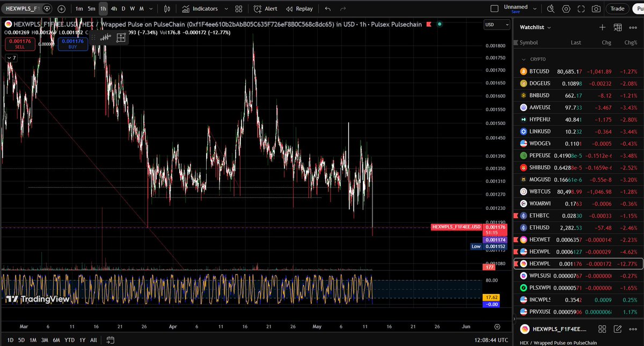Add a note for HEXWPLS_F1F4EE with edit icon
Screen dimensions: 644x346
point(618,329)
